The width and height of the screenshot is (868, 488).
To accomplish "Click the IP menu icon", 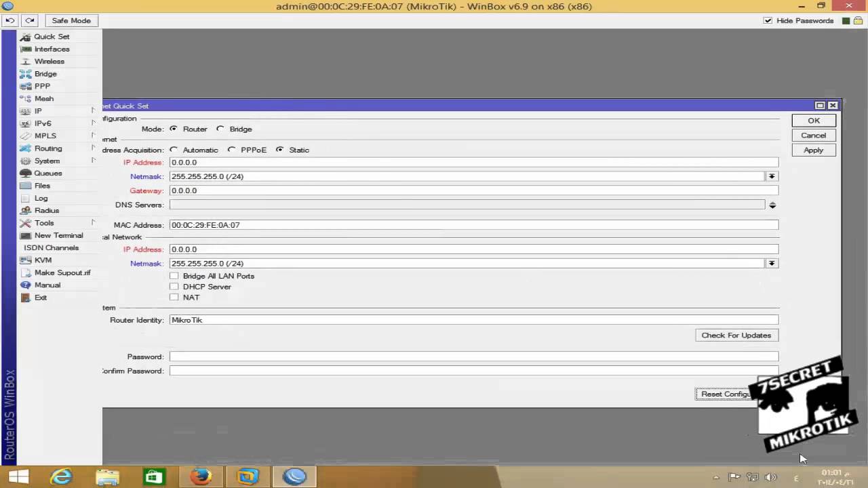I will click(25, 111).
